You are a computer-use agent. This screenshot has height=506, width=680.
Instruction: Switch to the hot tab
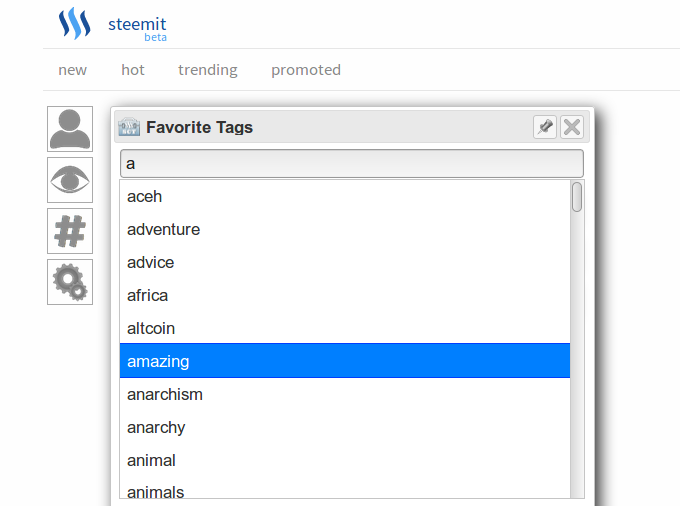(133, 70)
